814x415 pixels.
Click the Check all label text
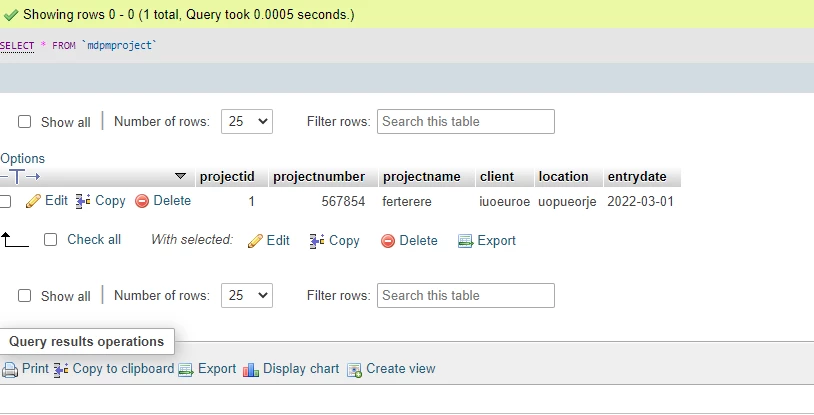[x=93, y=239]
